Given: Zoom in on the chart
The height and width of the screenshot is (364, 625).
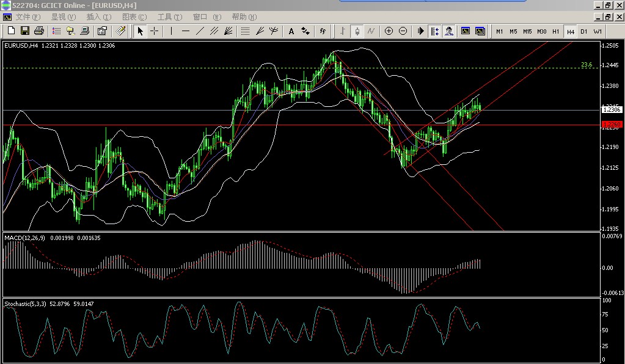Looking at the screenshot, I should [x=389, y=31].
